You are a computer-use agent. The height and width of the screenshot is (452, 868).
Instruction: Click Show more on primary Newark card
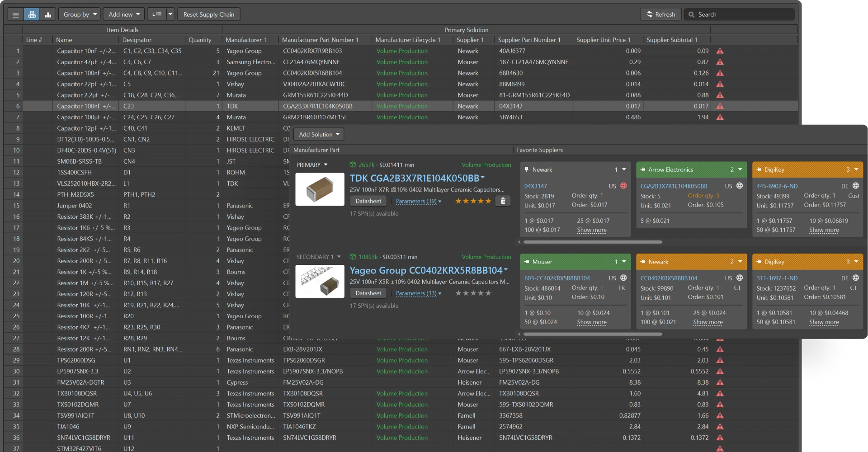tap(592, 230)
